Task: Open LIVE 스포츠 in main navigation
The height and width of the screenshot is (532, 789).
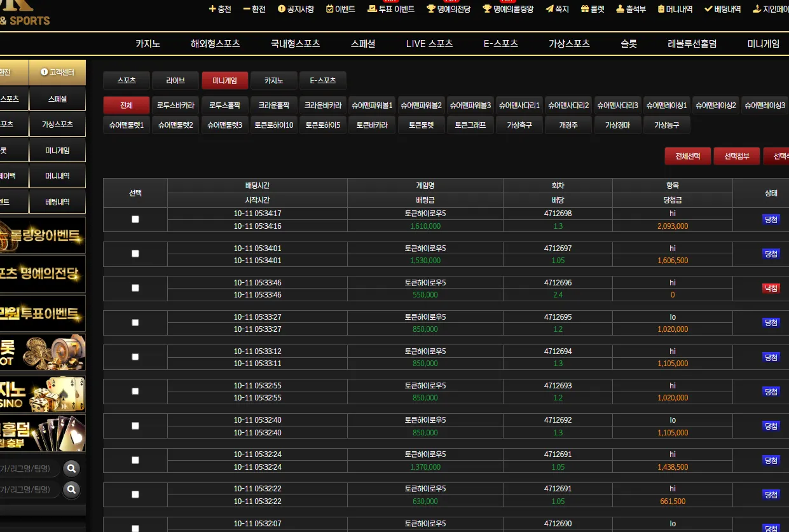Action: pyautogui.click(x=429, y=44)
